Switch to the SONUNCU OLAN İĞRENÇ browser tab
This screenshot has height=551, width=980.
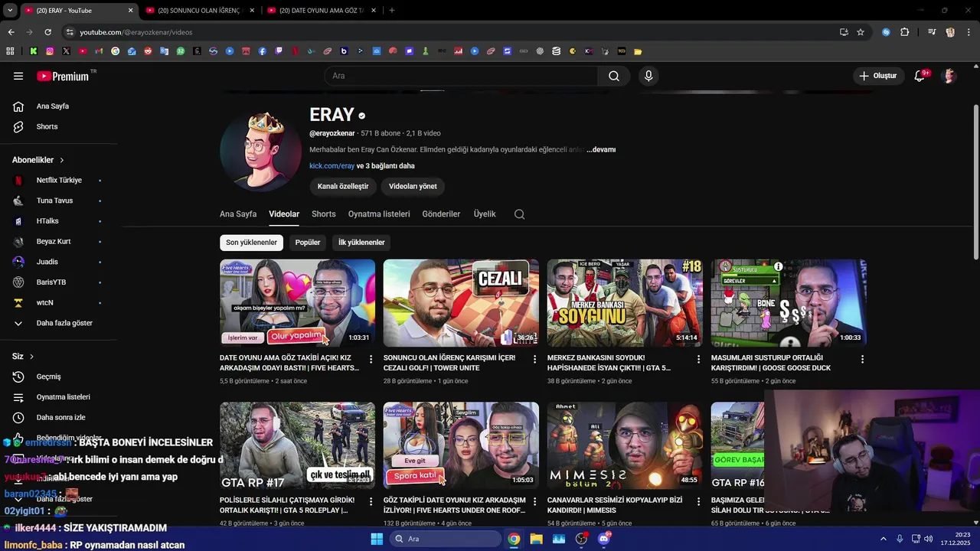coord(199,11)
